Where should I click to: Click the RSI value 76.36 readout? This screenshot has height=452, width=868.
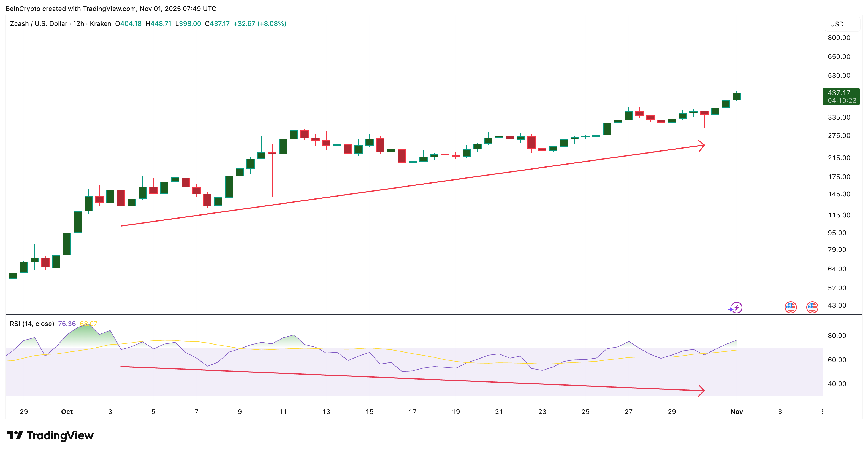pyautogui.click(x=68, y=323)
